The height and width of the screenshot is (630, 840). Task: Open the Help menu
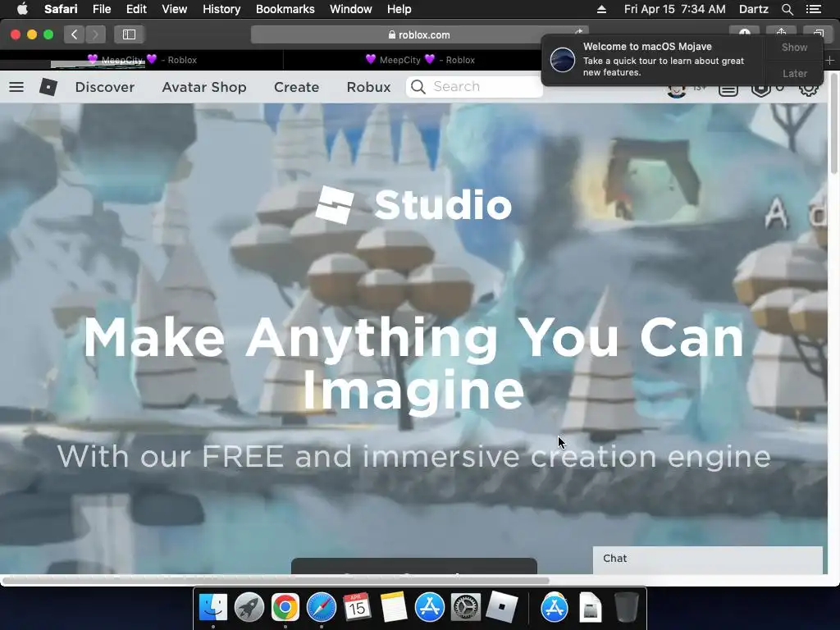point(399,9)
